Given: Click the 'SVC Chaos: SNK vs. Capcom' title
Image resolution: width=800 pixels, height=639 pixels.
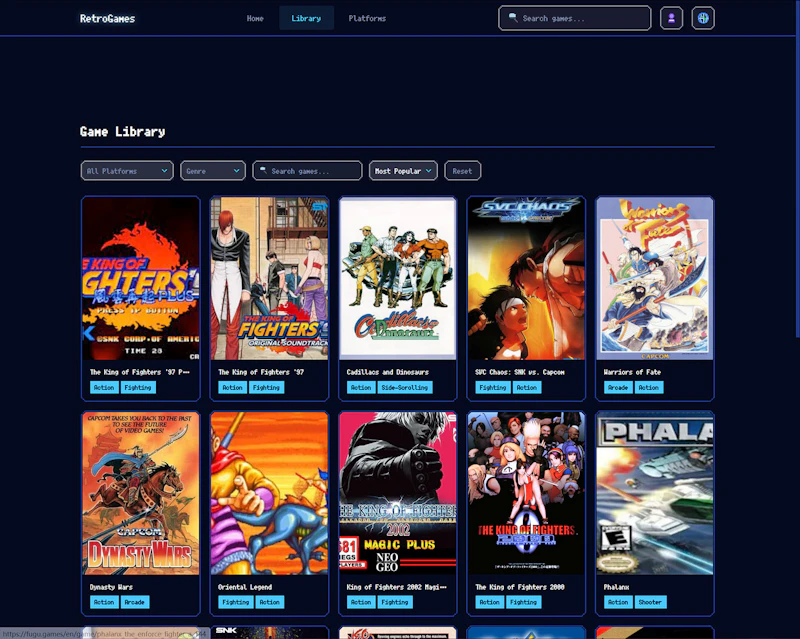Looking at the screenshot, I should coord(520,372).
